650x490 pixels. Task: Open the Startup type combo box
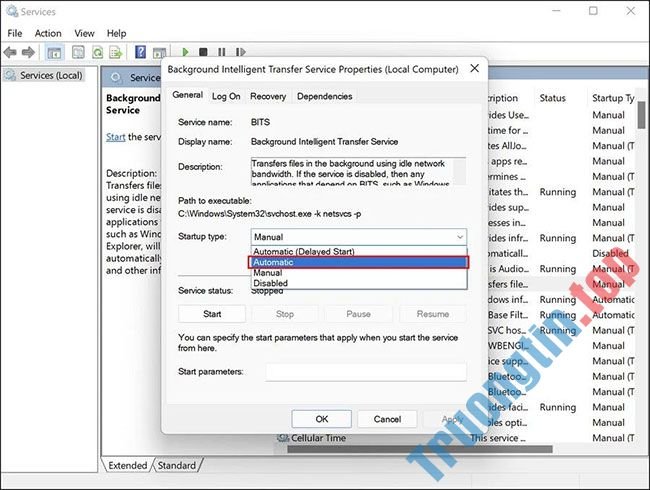(x=359, y=237)
